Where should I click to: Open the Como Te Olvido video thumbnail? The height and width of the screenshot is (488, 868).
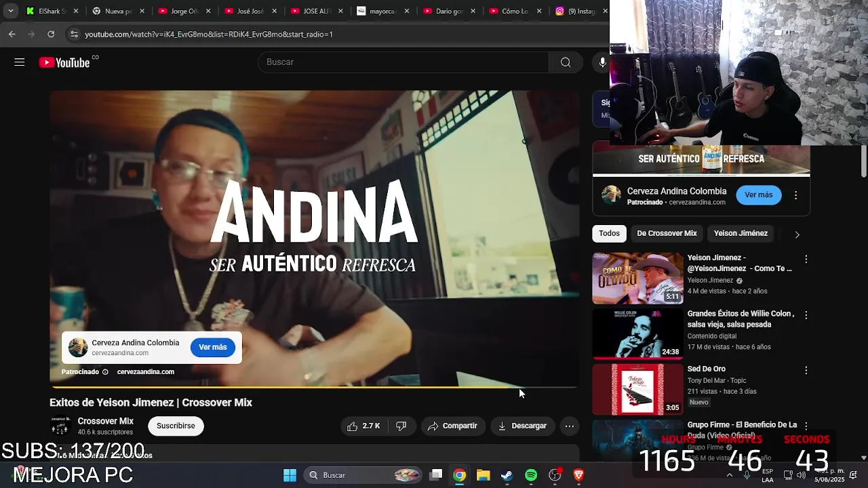coord(638,279)
